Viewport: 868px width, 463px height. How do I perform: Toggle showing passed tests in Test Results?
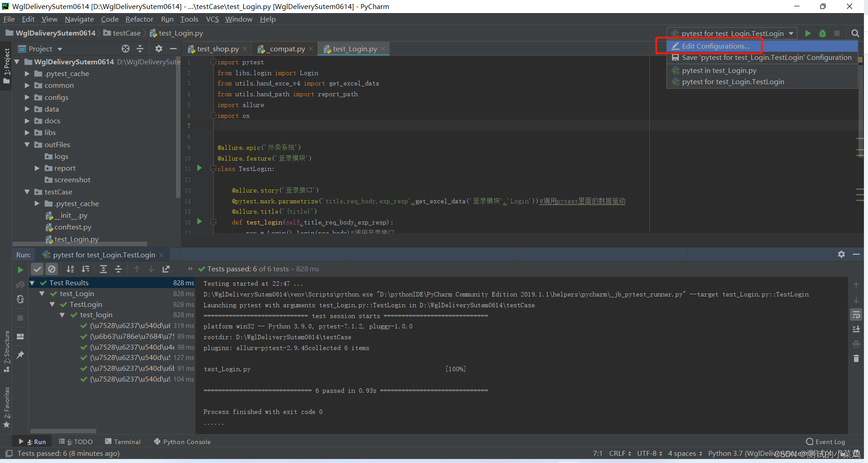37,269
